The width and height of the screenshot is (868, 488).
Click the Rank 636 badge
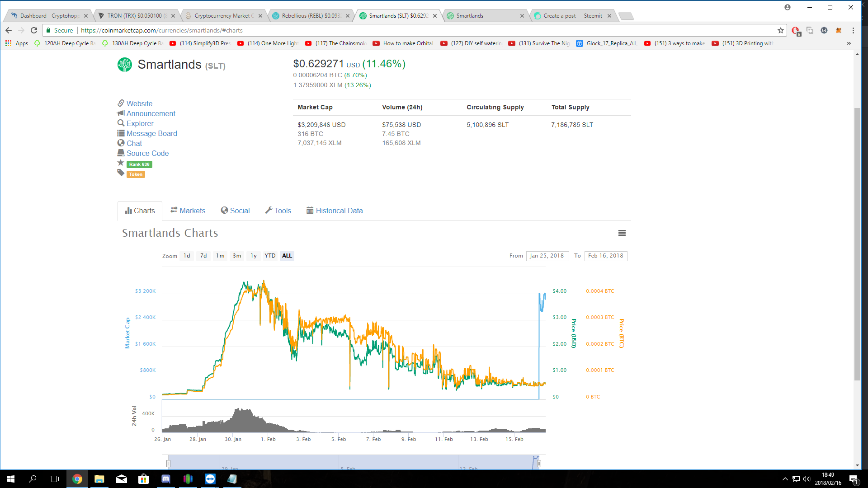(139, 164)
